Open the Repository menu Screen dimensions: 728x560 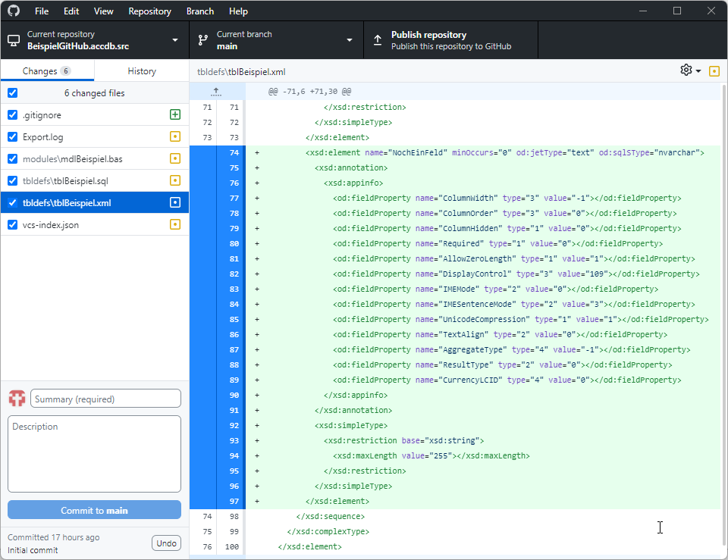(149, 11)
